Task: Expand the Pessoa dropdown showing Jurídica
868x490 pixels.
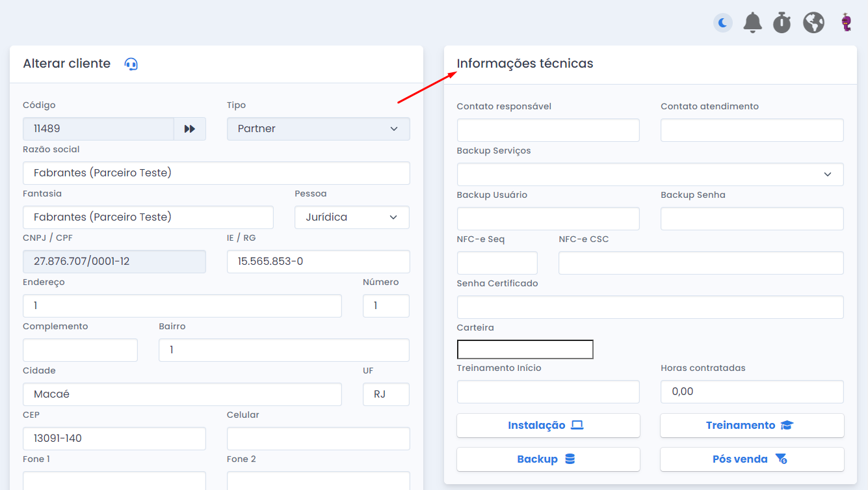Action: coord(352,217)
